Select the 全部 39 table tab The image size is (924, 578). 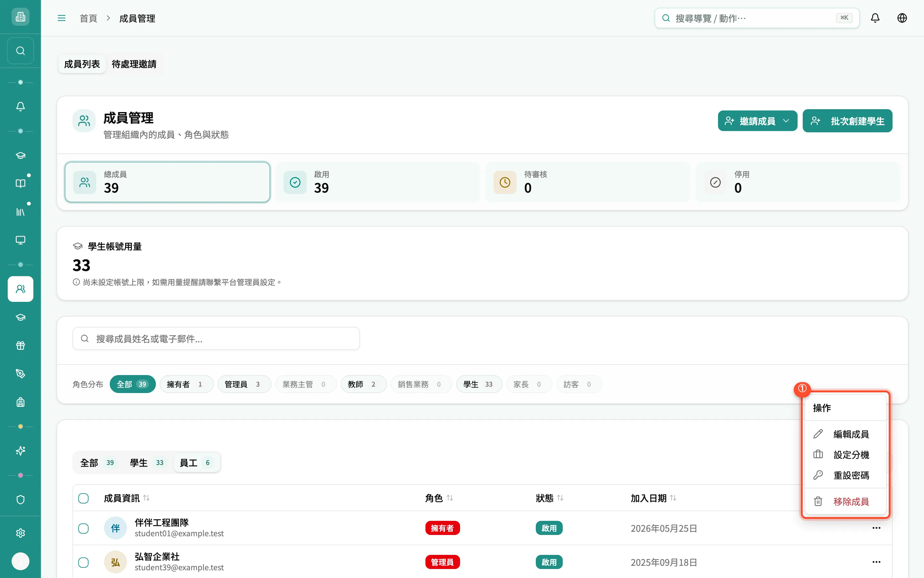[x=98, y=462]
